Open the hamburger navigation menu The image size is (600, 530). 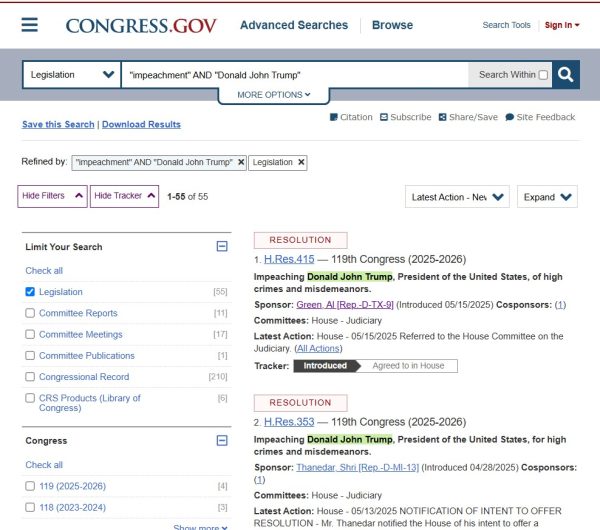(29, 25)
